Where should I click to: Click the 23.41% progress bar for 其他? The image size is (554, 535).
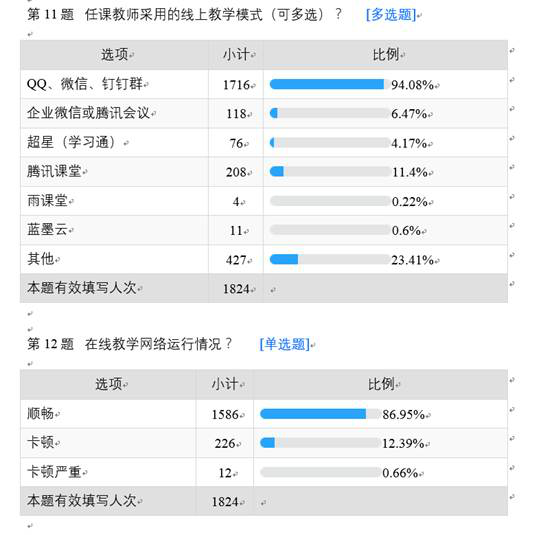(x=330, y=259)
